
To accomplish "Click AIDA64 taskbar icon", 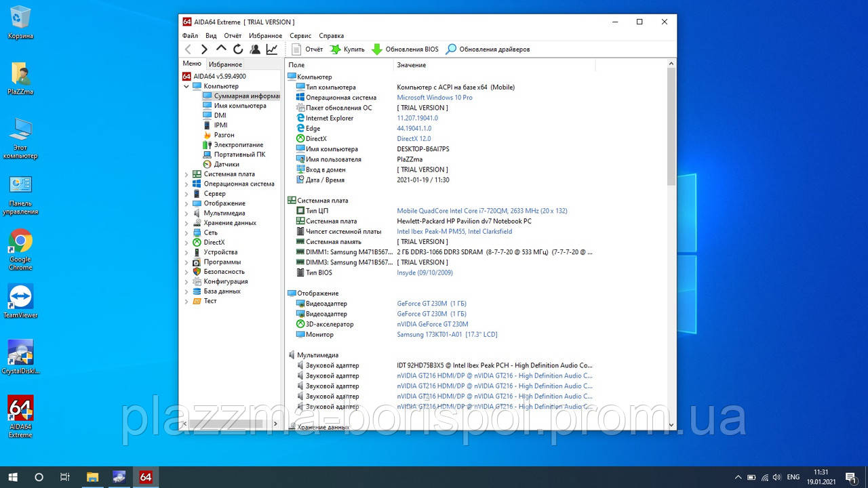I will 145,477.
